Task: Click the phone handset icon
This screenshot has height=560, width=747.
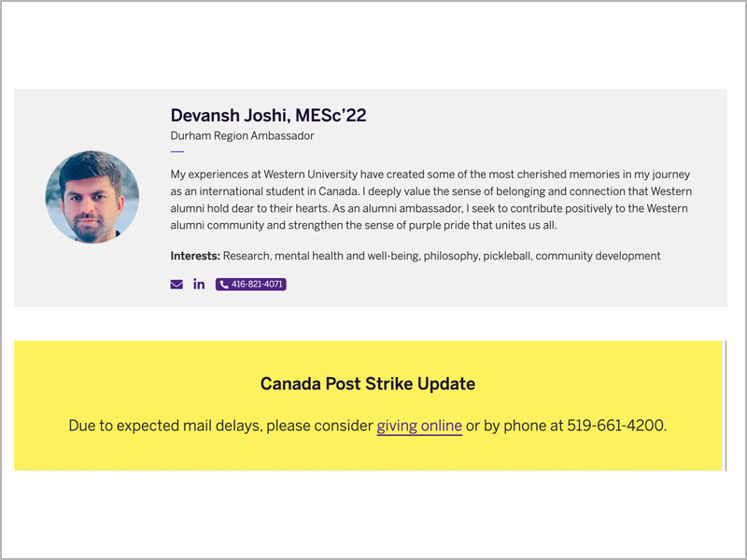Action: coord(224,285)
